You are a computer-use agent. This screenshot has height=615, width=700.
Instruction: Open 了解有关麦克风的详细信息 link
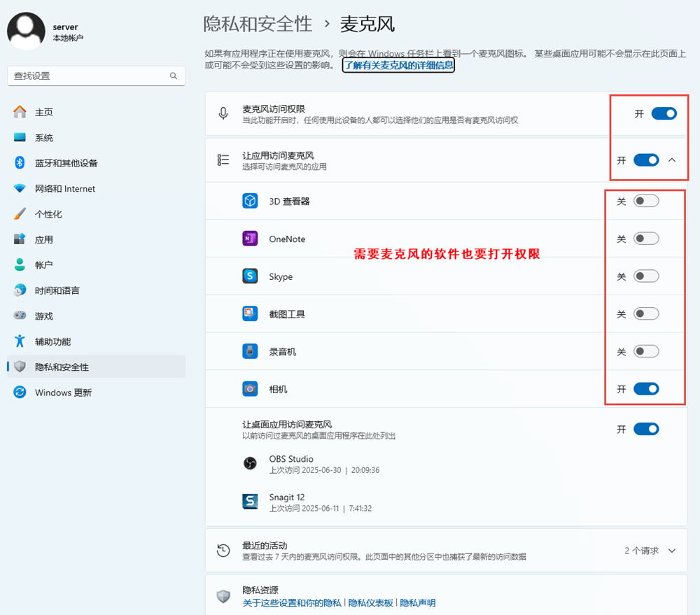click(398, 65)
